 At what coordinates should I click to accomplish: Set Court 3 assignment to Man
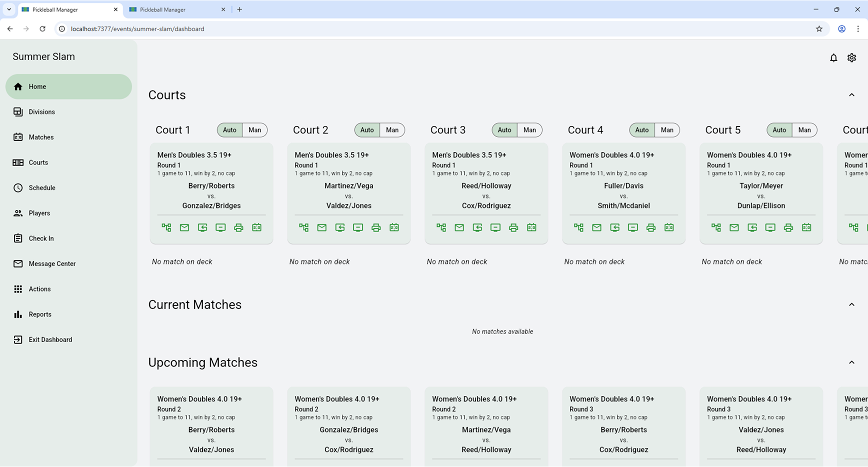tap(529, 130)
